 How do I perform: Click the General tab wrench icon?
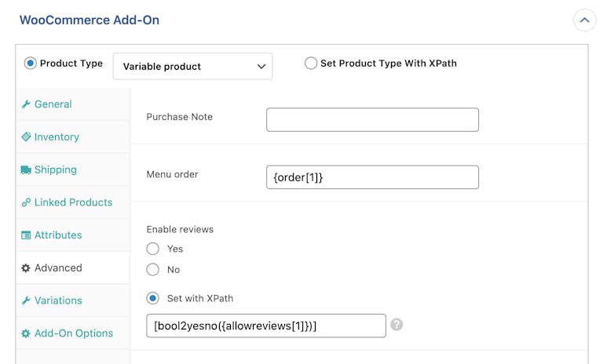pos(26,104)
